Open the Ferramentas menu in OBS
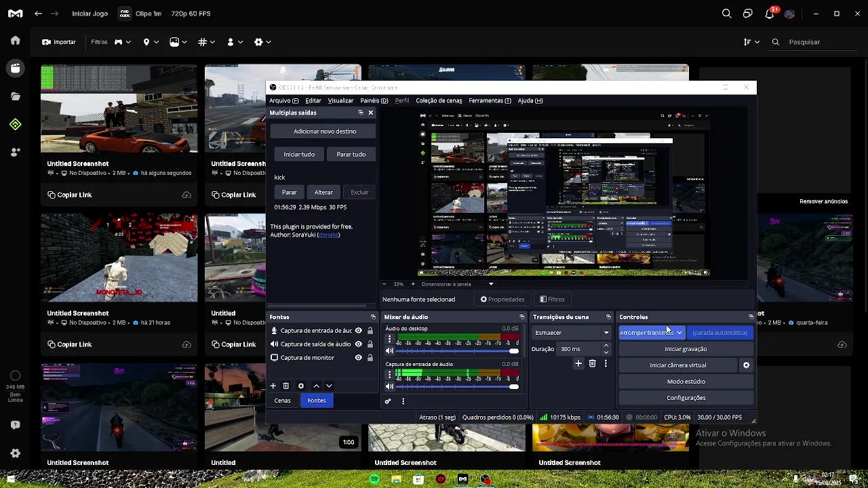 click(490, 100)
